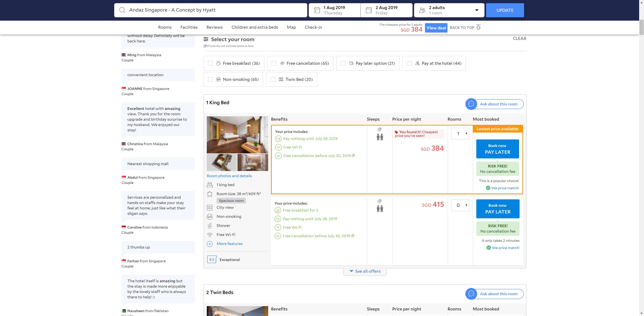Click the occupancy info icon above sleeps in SGD 415 row

(380, 201)
